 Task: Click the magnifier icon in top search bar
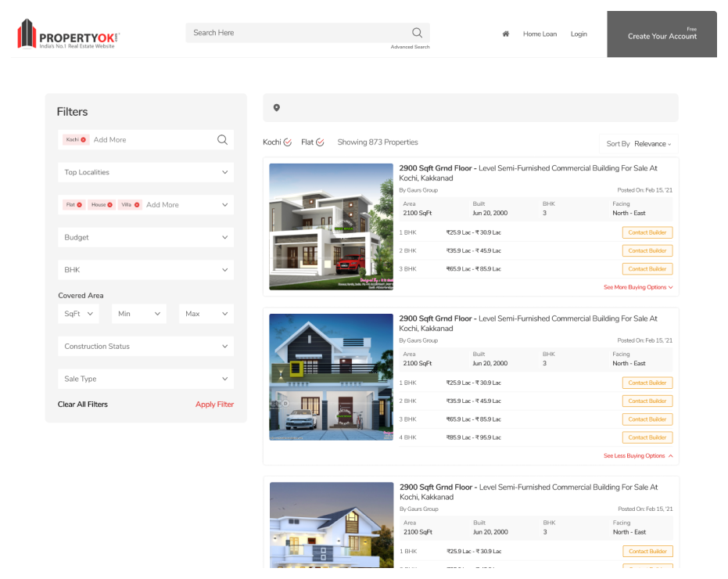point(417,33)
